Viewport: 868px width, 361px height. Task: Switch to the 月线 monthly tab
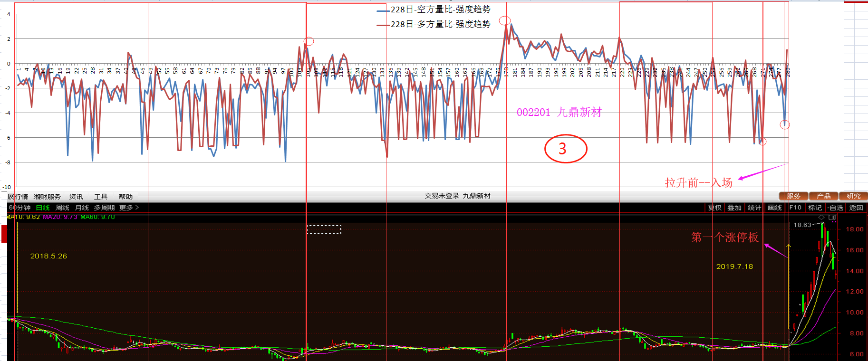click(82, 208)
